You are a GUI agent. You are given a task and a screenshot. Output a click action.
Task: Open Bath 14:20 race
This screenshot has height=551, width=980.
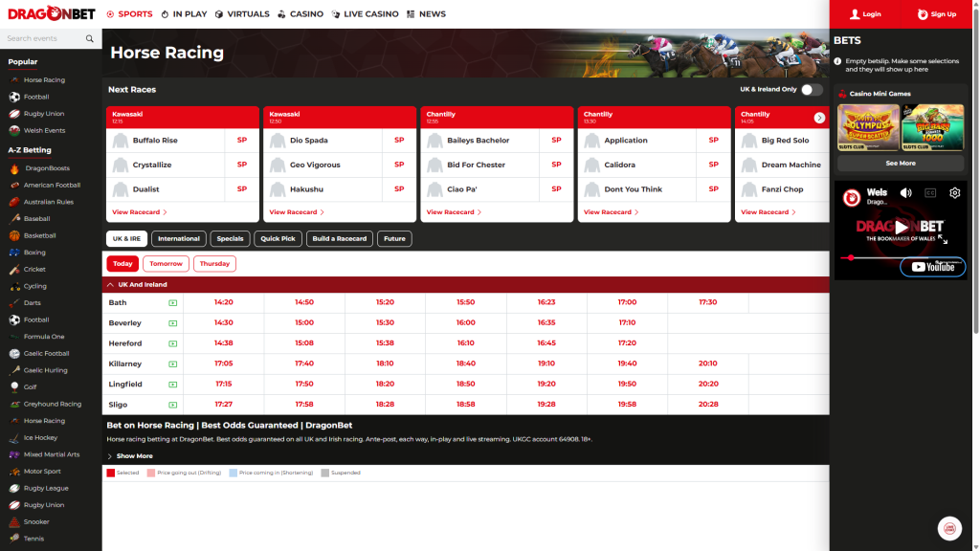coord(224,302)
